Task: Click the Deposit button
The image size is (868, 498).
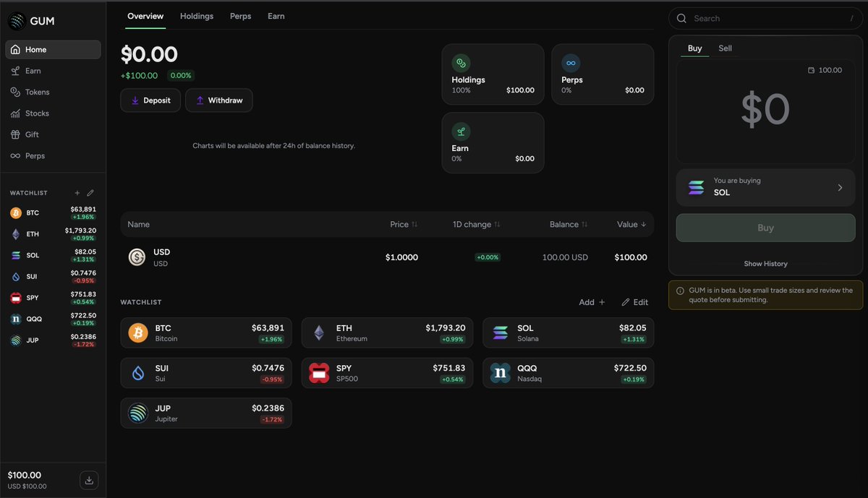Action: point(150,100)
